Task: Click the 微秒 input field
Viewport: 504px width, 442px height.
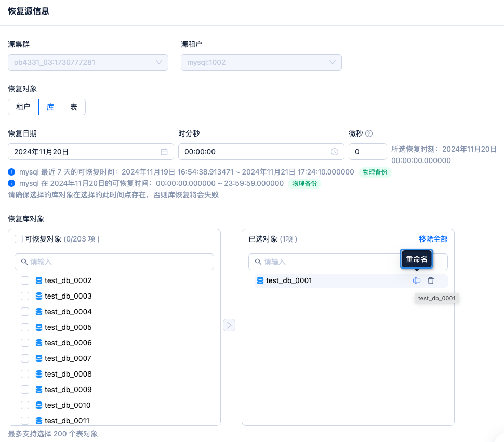Action: [368, 152]
